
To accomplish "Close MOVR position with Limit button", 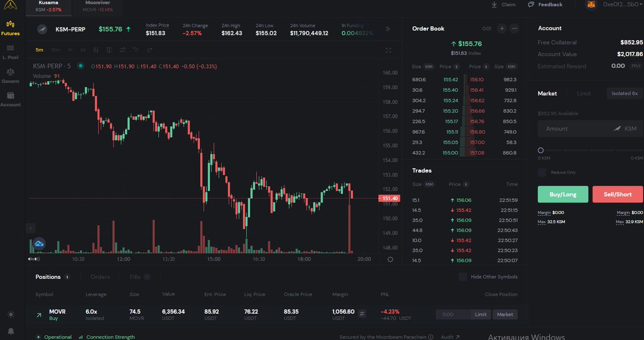I will pos(481,314).
